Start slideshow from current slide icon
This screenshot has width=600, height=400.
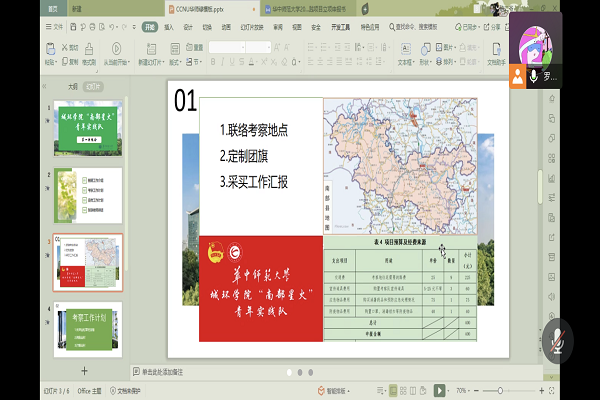click(x=116, y=49)
